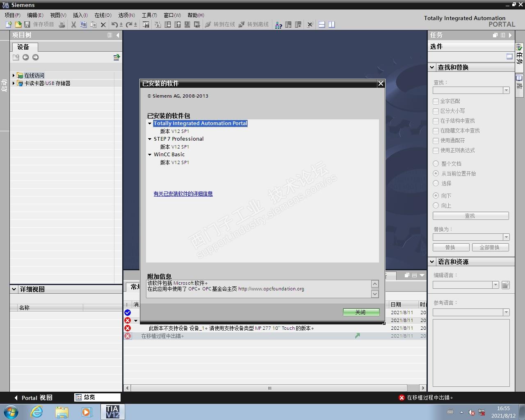The image size is (525, 420).
Task: Click the Windows Start button
Action: [11, 412]
